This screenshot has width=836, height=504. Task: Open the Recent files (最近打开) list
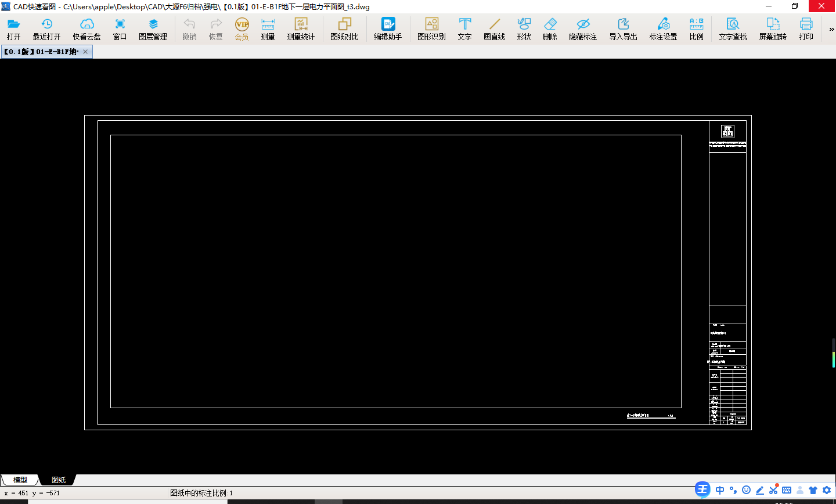[x=46, y=28]
